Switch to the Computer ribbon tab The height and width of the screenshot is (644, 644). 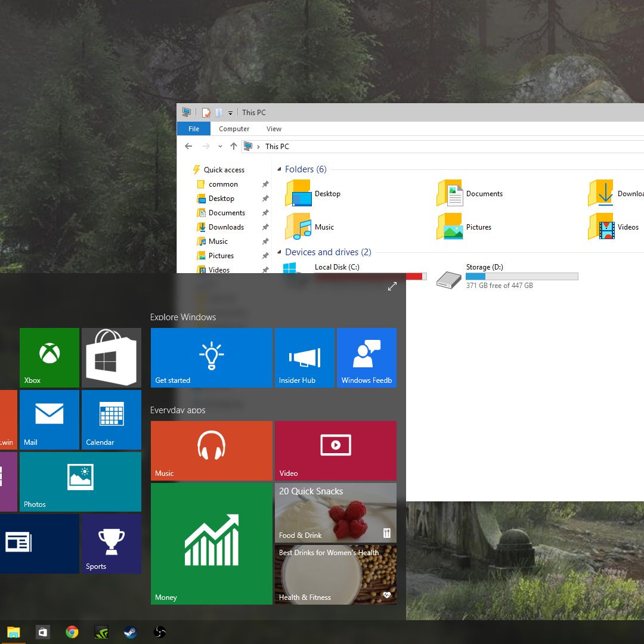[234, 129]
